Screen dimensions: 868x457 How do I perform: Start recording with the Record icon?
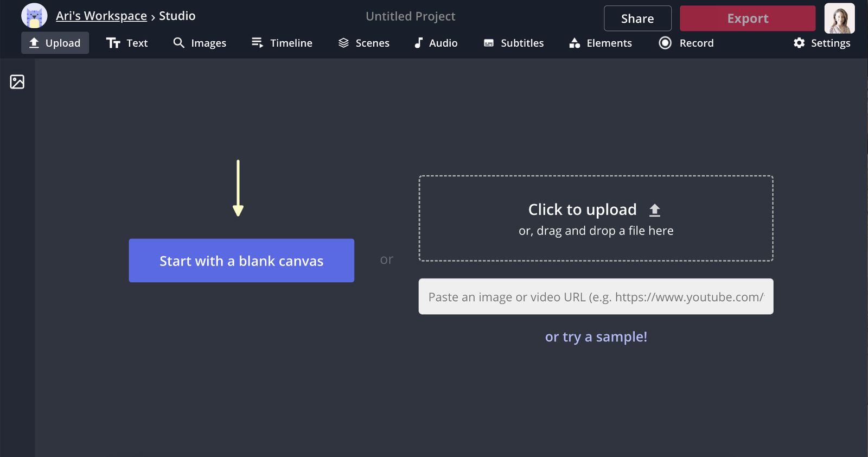pyautogui.click(x=665, y=43)
